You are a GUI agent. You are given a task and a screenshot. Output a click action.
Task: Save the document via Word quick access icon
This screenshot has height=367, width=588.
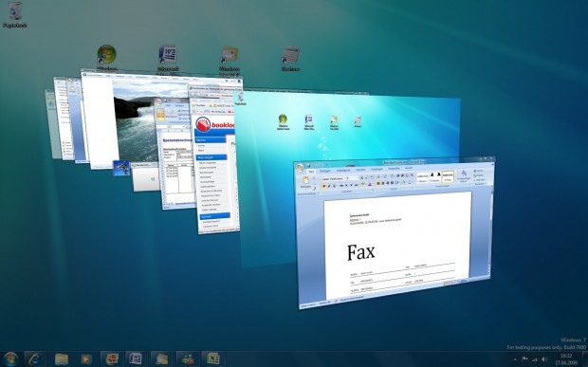(x=308, y=165)
